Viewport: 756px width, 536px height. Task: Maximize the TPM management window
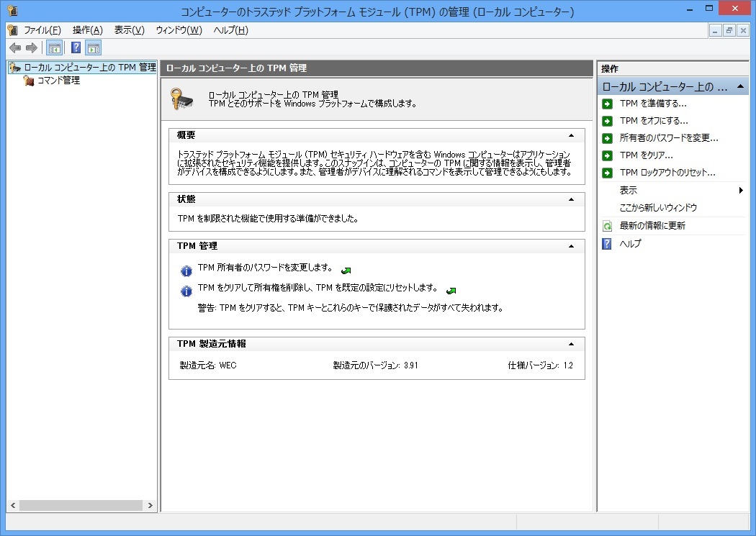pyautogui.click(x=708, y=8)
